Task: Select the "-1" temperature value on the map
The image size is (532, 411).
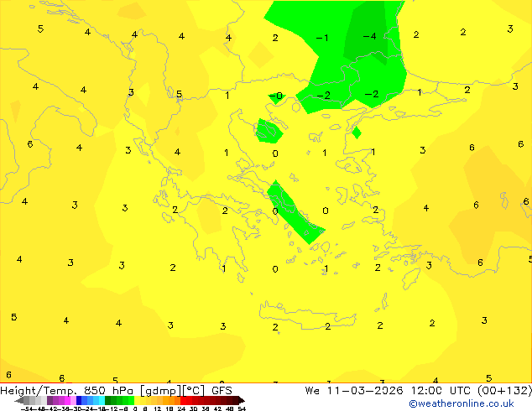Action: point(322,38)
